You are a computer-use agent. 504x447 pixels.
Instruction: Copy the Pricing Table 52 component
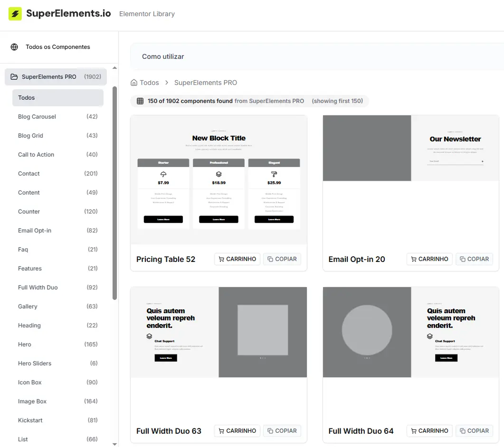coord(282,259)
